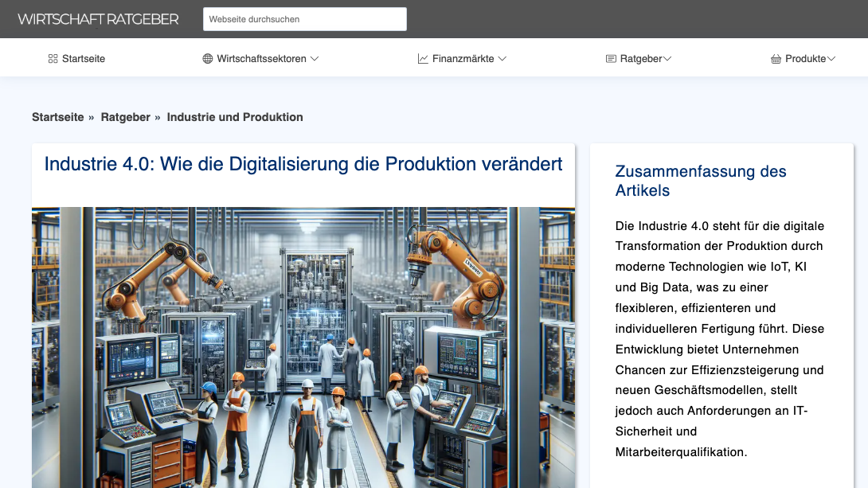Click the line-chart icon next to Finanzmärkte

tap(421, 58)
